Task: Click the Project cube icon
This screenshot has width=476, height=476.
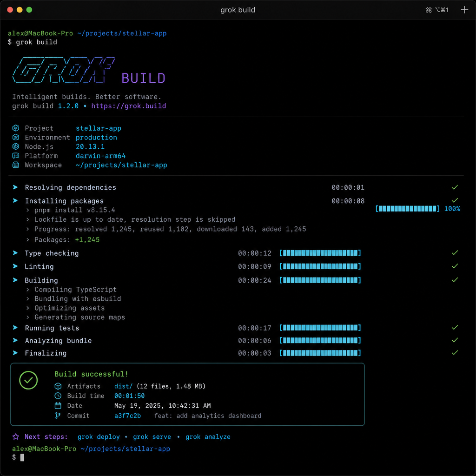Action: click(x=16, y=128)
